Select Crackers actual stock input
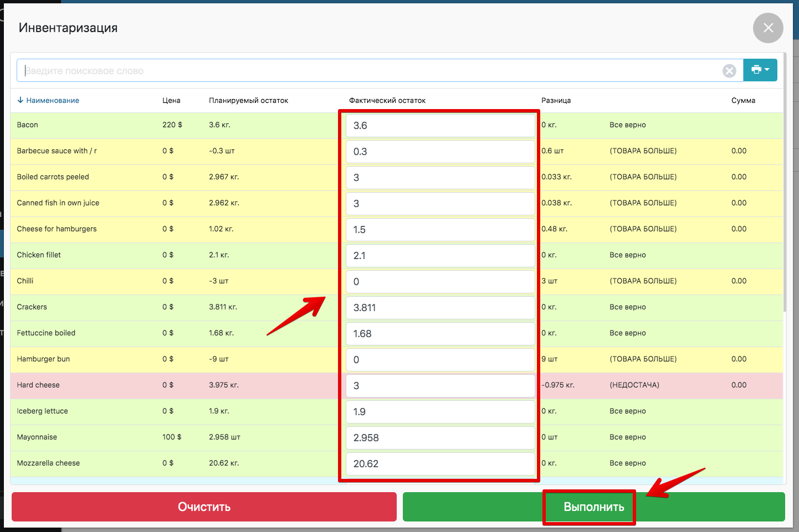Image resolution: width=799 pixels, height=532 pixels. tap(440, 308)
